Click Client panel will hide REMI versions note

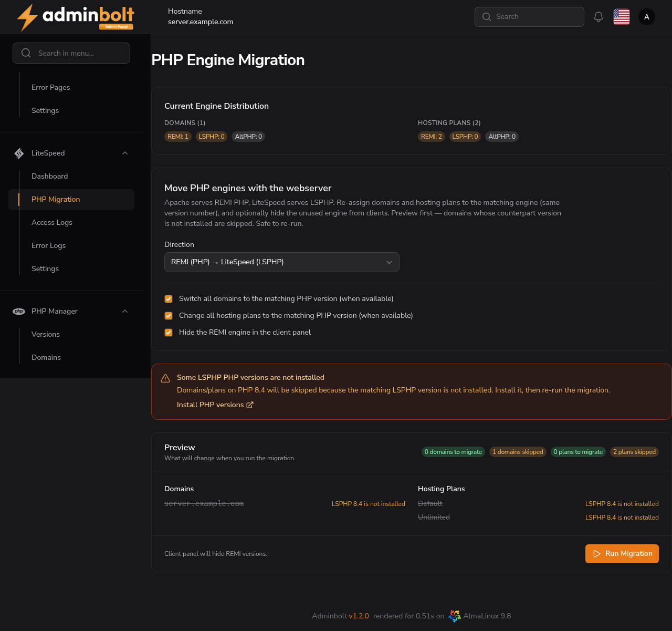coord(216,554)
